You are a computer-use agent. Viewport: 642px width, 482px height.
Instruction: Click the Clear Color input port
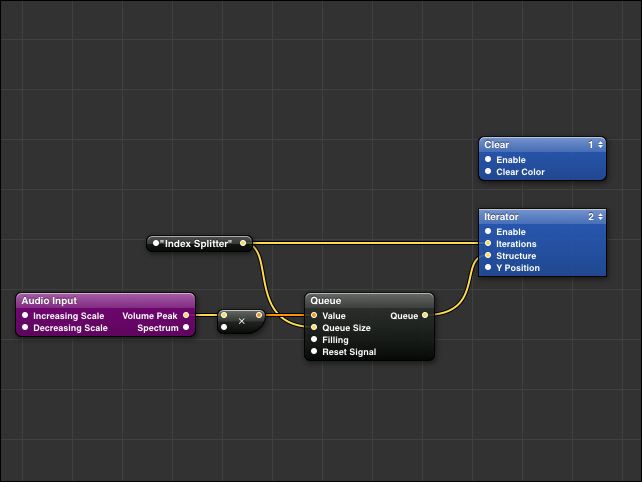tap(488, 172)
